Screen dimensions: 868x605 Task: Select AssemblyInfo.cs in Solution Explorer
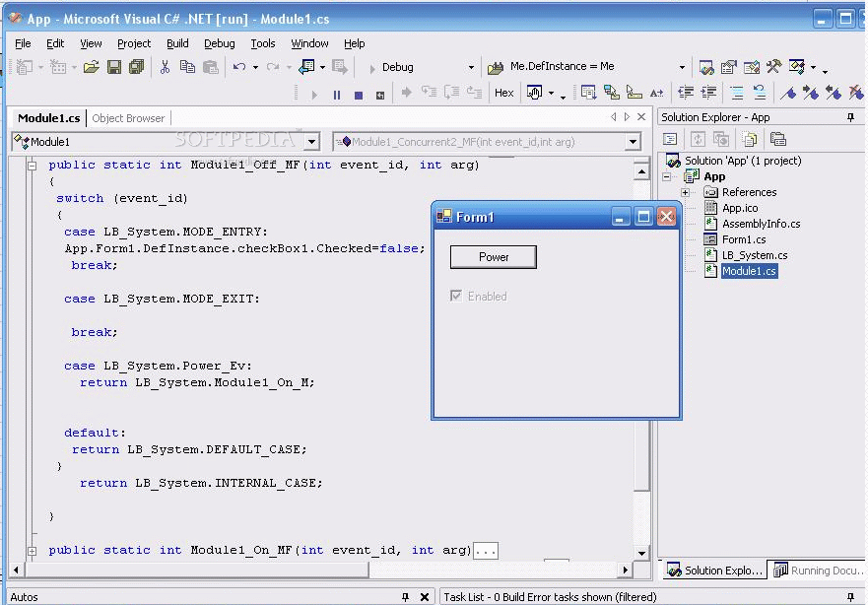(x=762, y=224)
